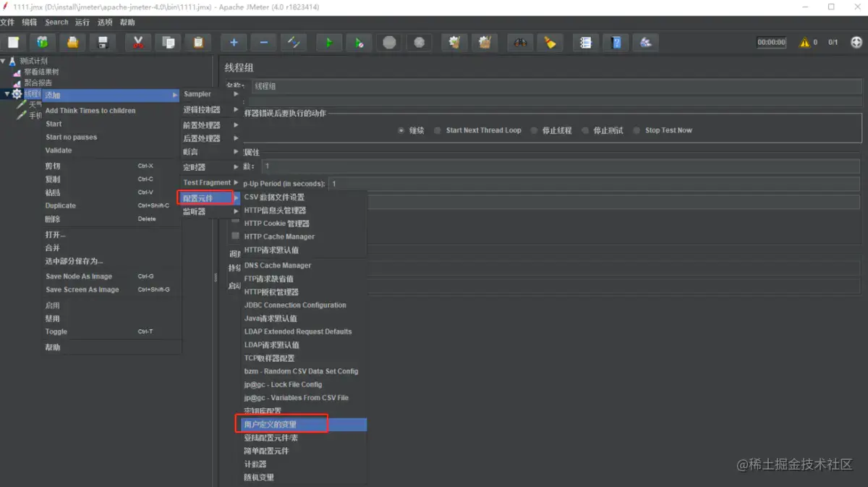The height and width of the screenshot is (487, 868).
Task: Open the Search menu in menu bar
Action: [56, 22]
